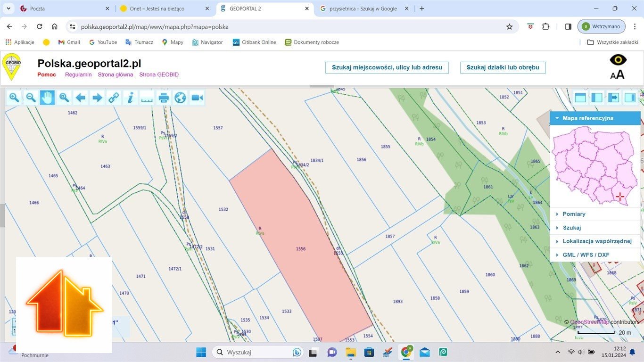Click the Poland reference map thumbnail
Screen dimensions: 644x362
tap(595, 166)
